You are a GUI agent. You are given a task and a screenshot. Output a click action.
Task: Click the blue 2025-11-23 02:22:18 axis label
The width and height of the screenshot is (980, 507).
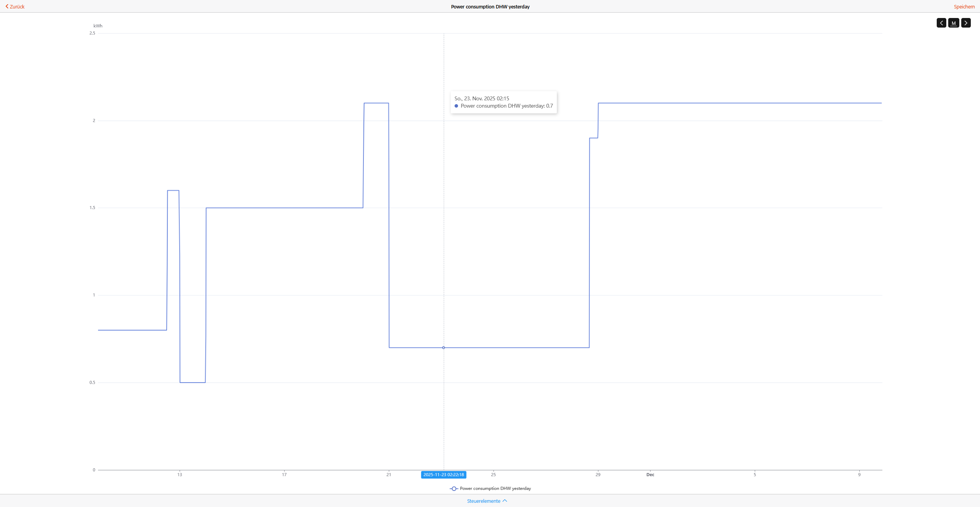point(443,474)
